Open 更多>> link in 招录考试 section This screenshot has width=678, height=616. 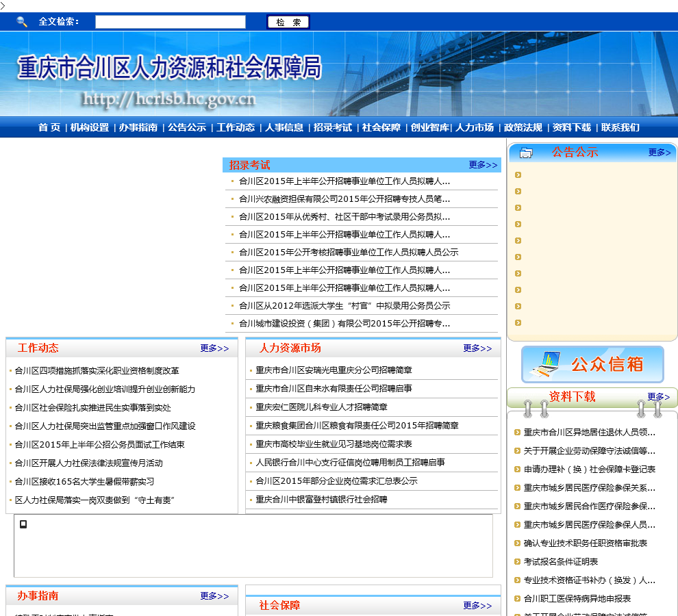click(x=483, y=165)
